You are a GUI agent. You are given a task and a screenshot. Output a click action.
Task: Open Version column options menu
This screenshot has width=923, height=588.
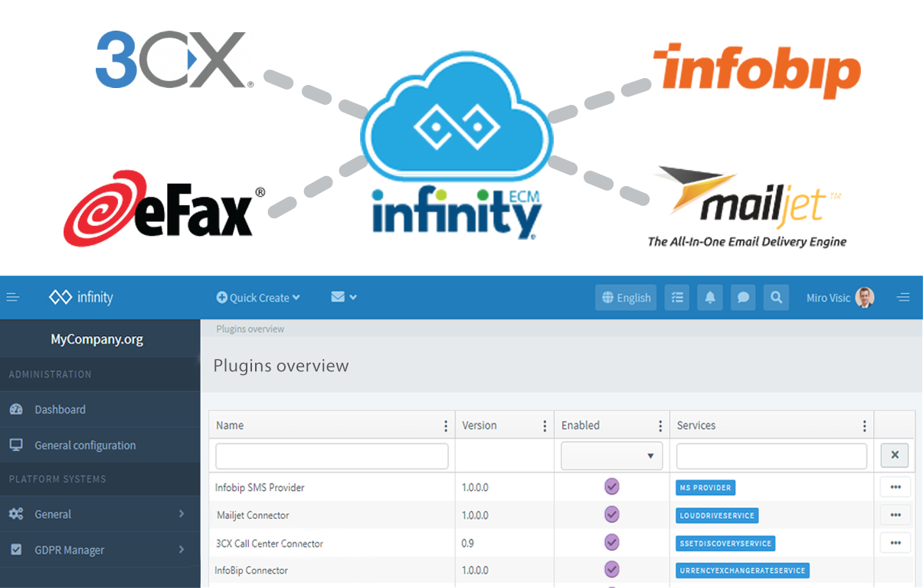point(545,426)
